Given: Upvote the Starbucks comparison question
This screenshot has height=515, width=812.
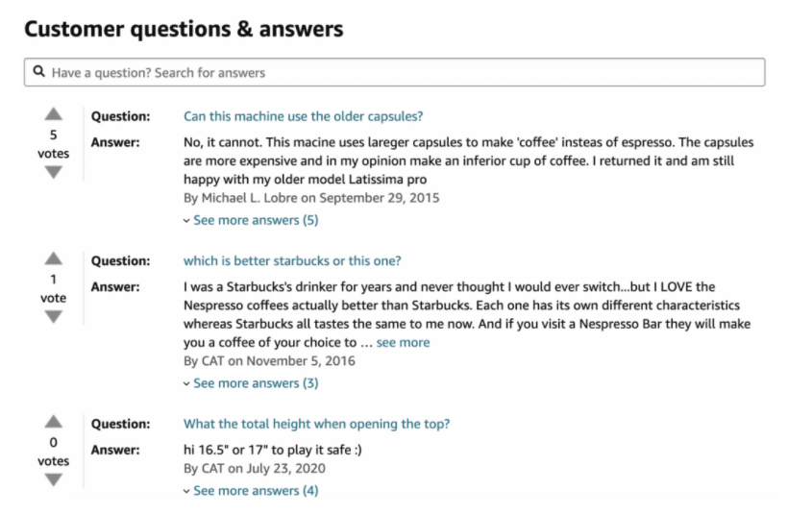Looking at the screenshot, I should (54, 258).
